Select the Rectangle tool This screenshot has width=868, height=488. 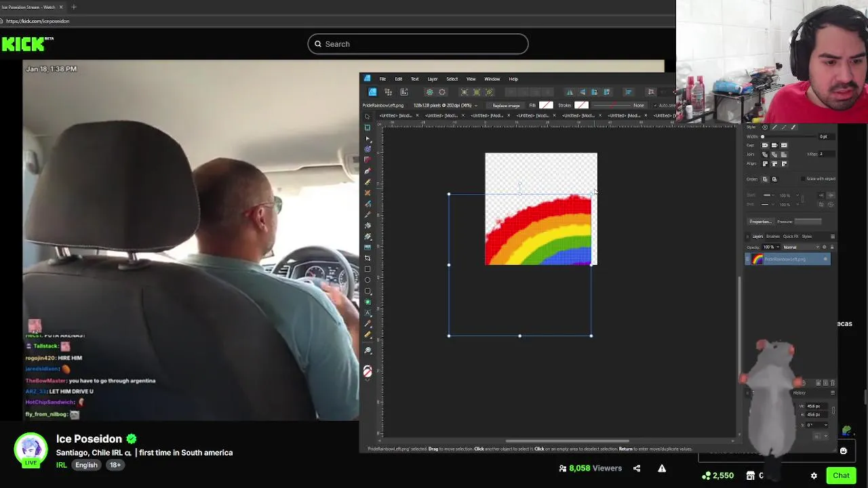[x=368, y=269]
